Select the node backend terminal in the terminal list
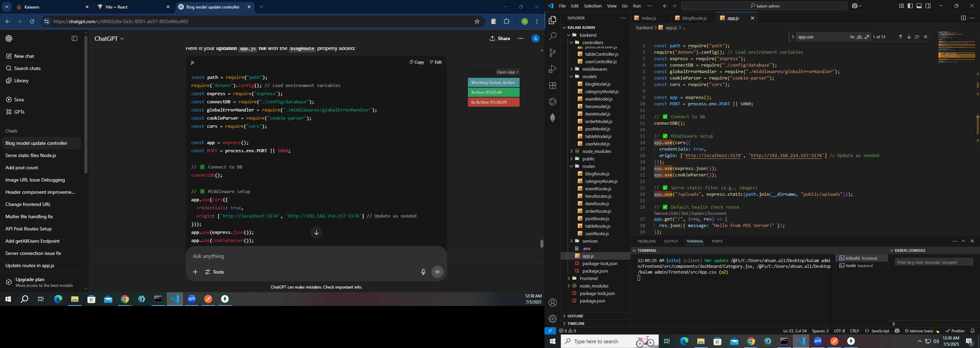The height and width of the screenshot is (348, 980). 861,266
